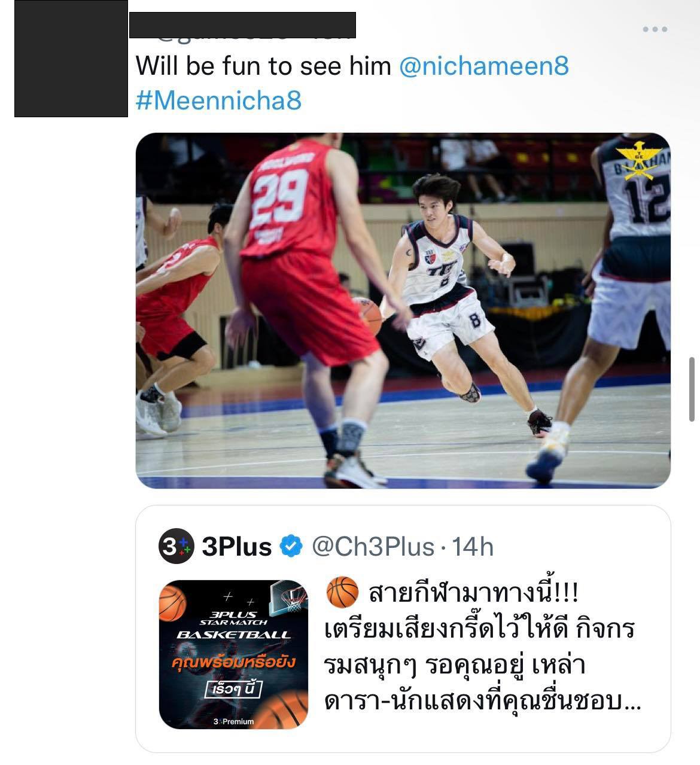View the basketball game photo

pyautogui.click(x=403, y=310)
